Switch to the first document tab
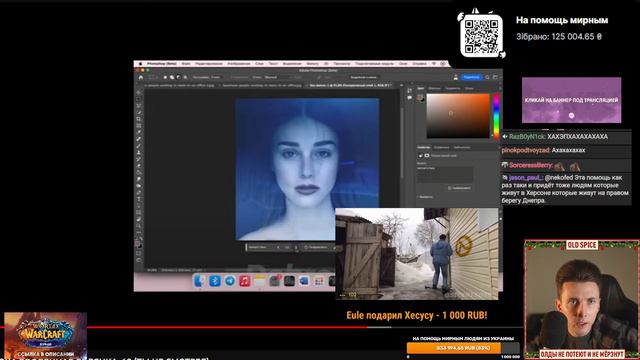Screen dimensions: 640x360 pyautogui.click(x=179, y=85)
